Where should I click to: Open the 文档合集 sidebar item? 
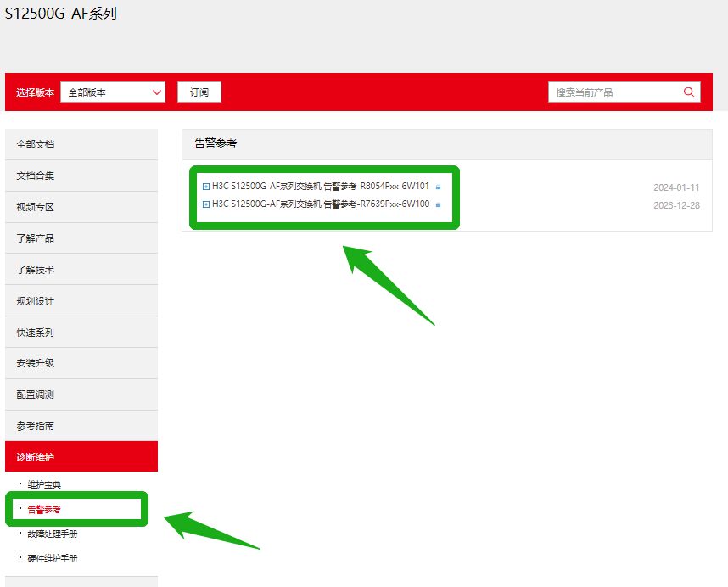point(81,176)
